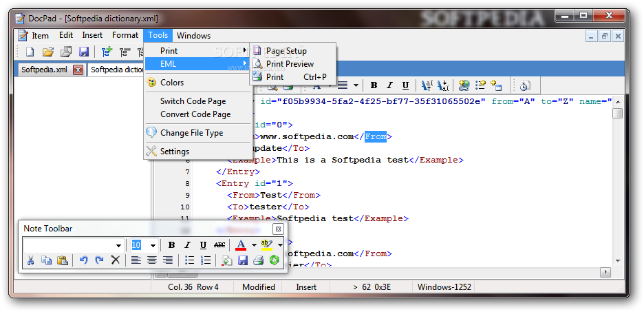Open the font color dropdown arrow
This screenshot has height=312, width=644.
(254, 245)
